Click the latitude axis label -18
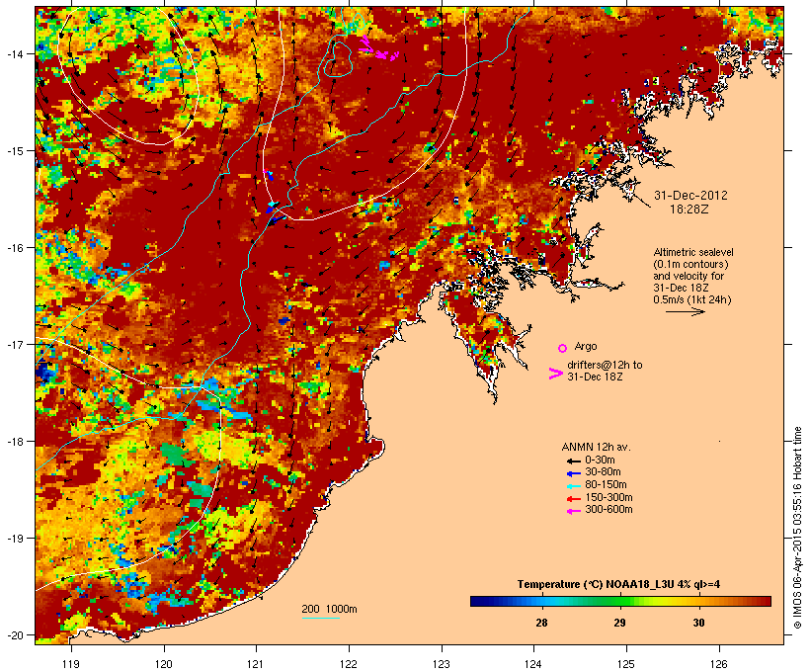Screen dimensions: 810x672 [x=15, y=442]
